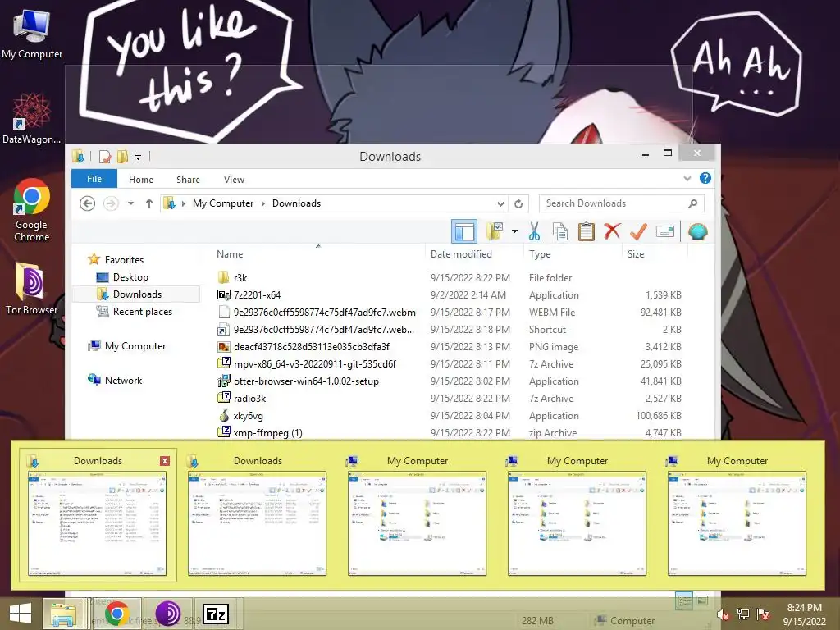Image resolution: width=840 pixels, height=630 pixels.
Task: Close the first Downloads taskbar preview
Action: 164,461
